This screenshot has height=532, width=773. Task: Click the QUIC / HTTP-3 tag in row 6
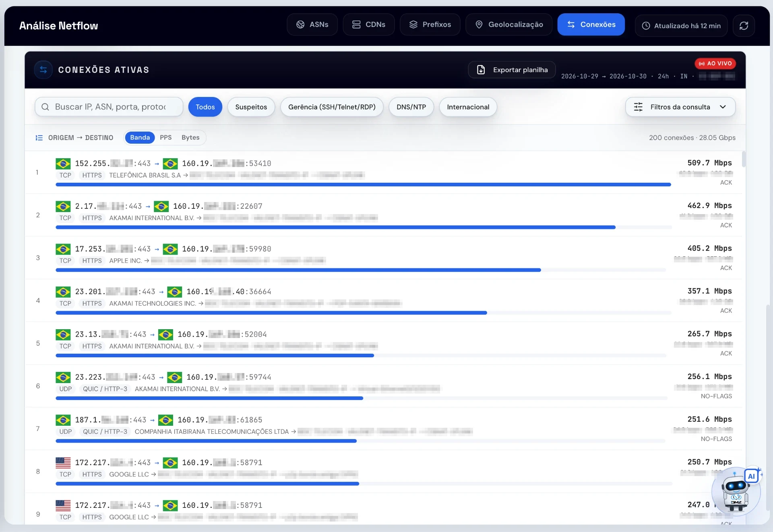(105, 389)
